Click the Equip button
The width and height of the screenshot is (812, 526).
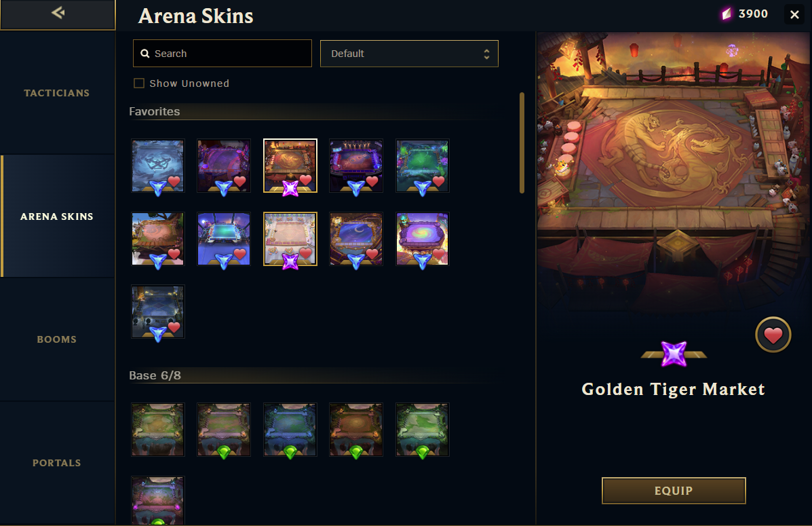[673, 491]
